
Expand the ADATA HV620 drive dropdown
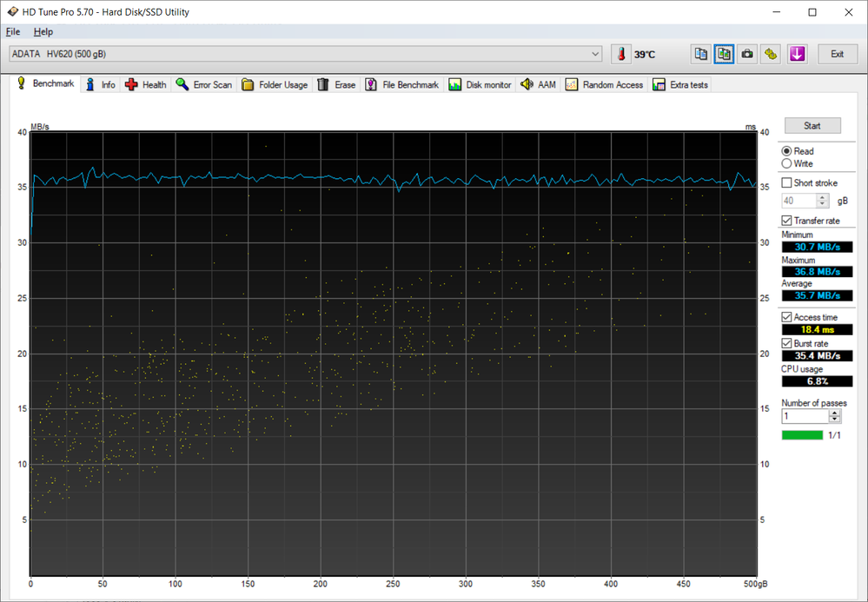595,54
